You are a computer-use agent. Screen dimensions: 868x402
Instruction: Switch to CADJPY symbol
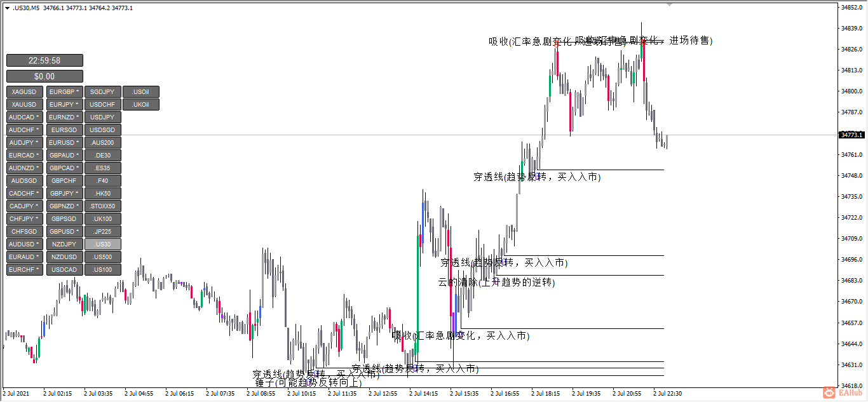coord(25,206)
